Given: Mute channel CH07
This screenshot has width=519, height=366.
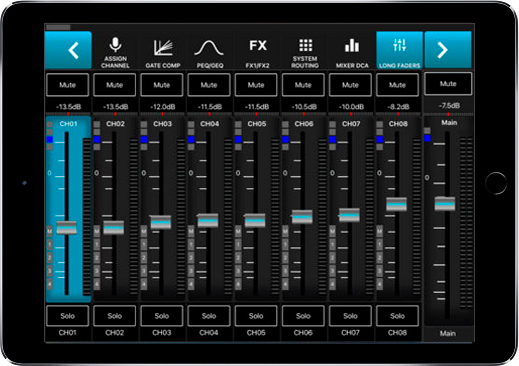Looking at the screenshot, I should (350, 85).
